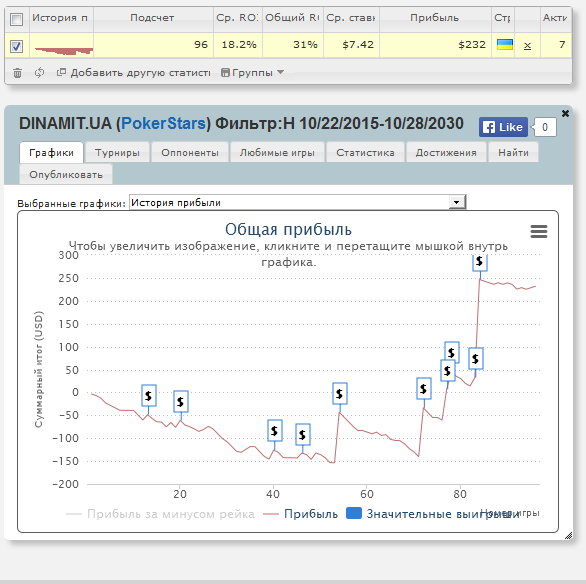Click the Facebook Like button
Image resolution: width=586 pixels, height=584 pixels.
pos(503,127)
